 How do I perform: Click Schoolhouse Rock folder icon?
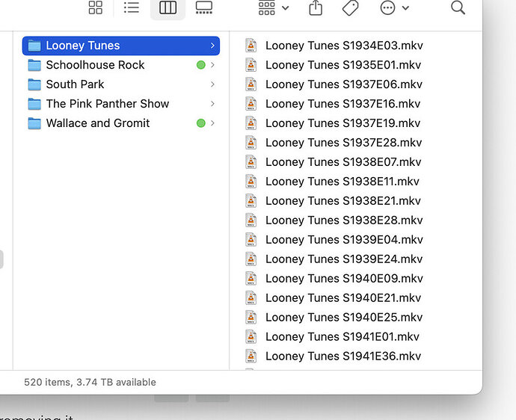pyautogui.click(x=34, y=65)
